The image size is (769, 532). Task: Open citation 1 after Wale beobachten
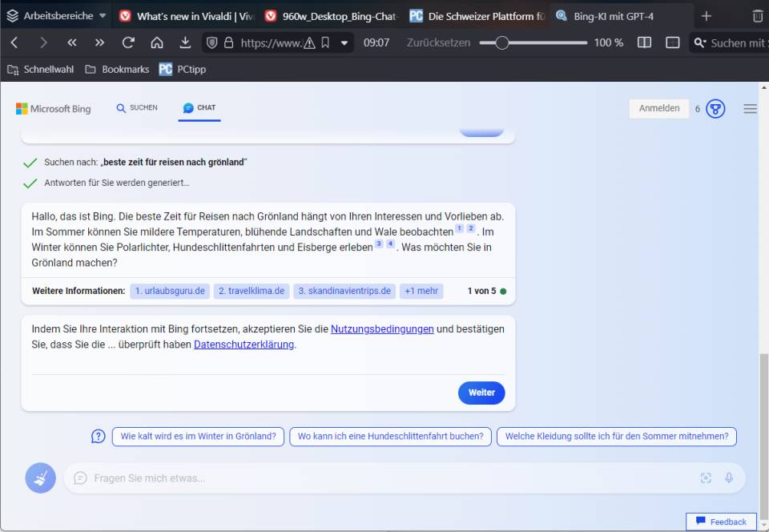click(x=459, y=228)
